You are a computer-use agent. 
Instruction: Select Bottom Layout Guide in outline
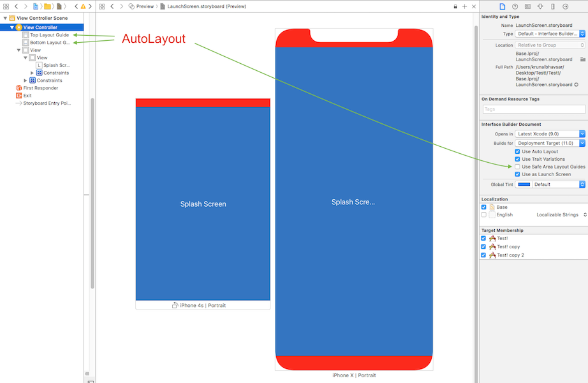[46, 42]
